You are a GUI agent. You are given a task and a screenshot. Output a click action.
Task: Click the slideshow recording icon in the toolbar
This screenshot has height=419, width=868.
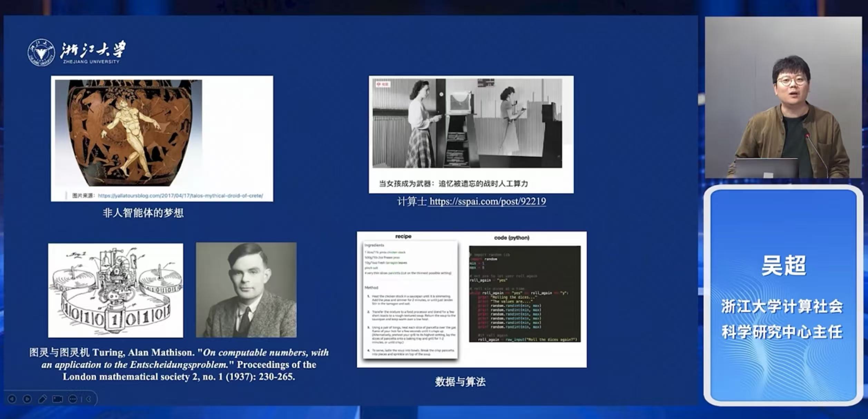click(57, 399)
